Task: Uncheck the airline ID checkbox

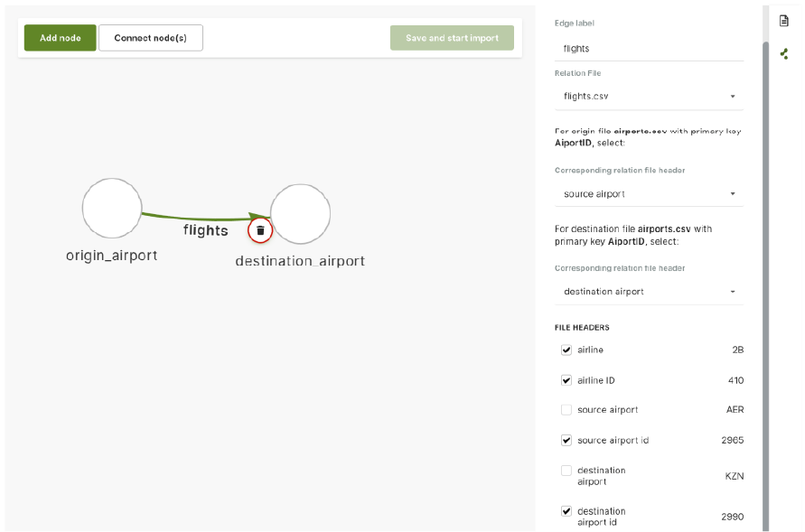Action: [566, 380]
